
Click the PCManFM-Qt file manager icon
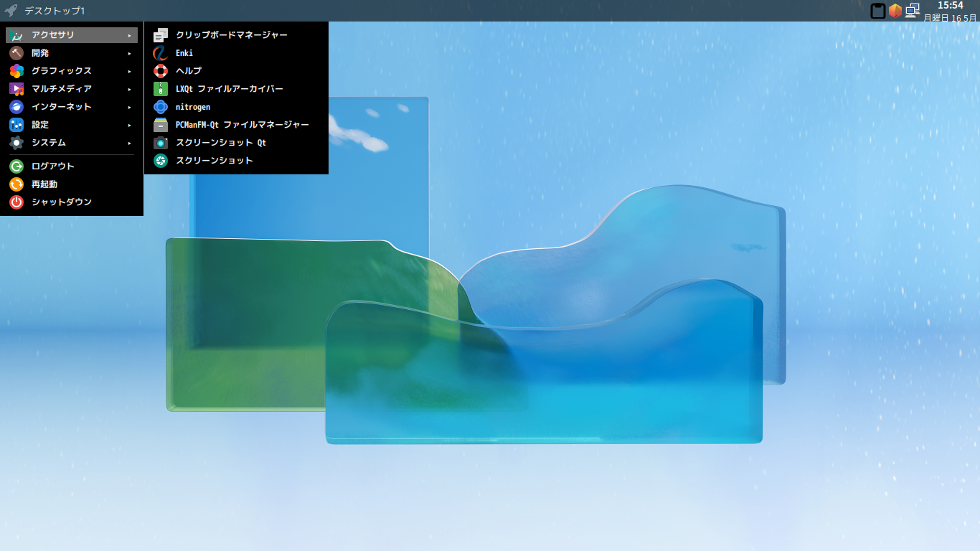(x=161, y=125)
